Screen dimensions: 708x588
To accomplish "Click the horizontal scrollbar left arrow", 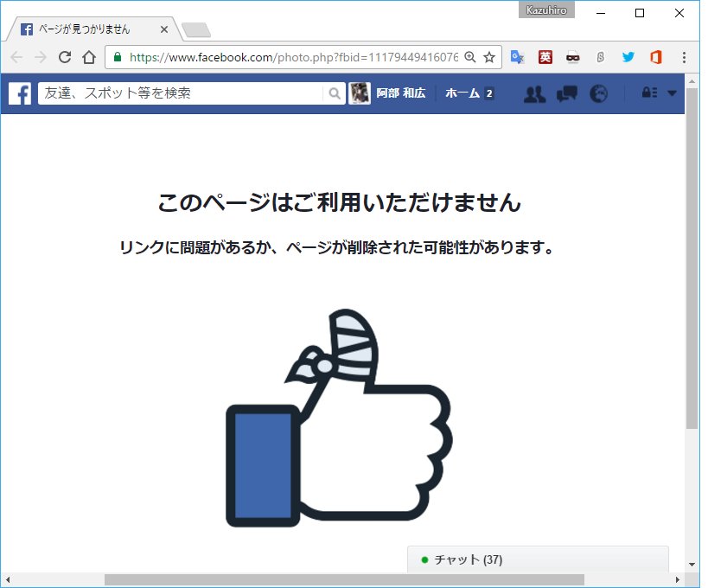I will (x=7, y=579).
